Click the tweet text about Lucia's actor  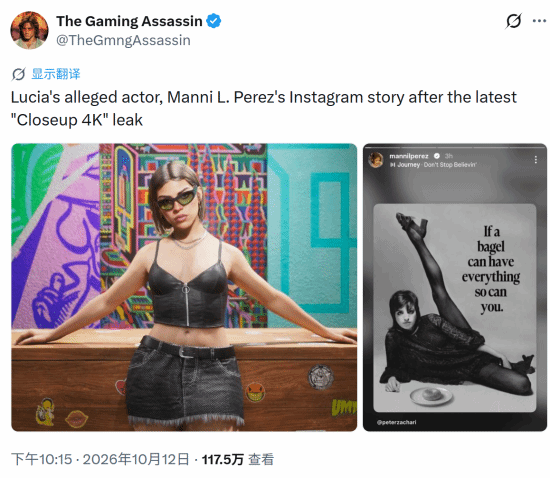tap(264, 108)
